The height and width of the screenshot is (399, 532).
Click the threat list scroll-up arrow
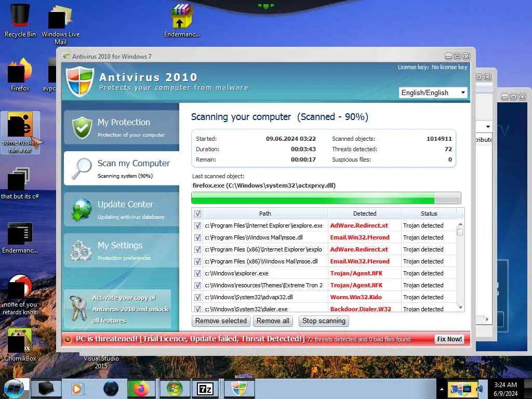(x=460, y=224)
